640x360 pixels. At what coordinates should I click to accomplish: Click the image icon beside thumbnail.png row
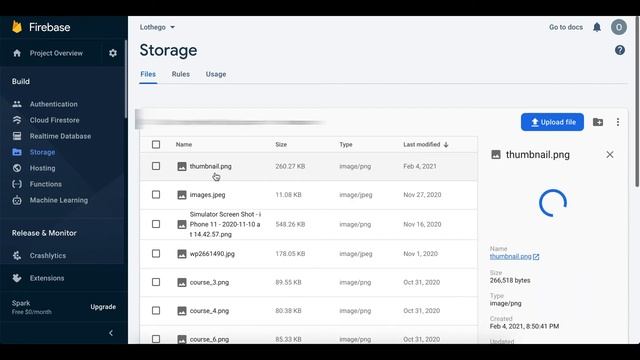pos(182,166)
